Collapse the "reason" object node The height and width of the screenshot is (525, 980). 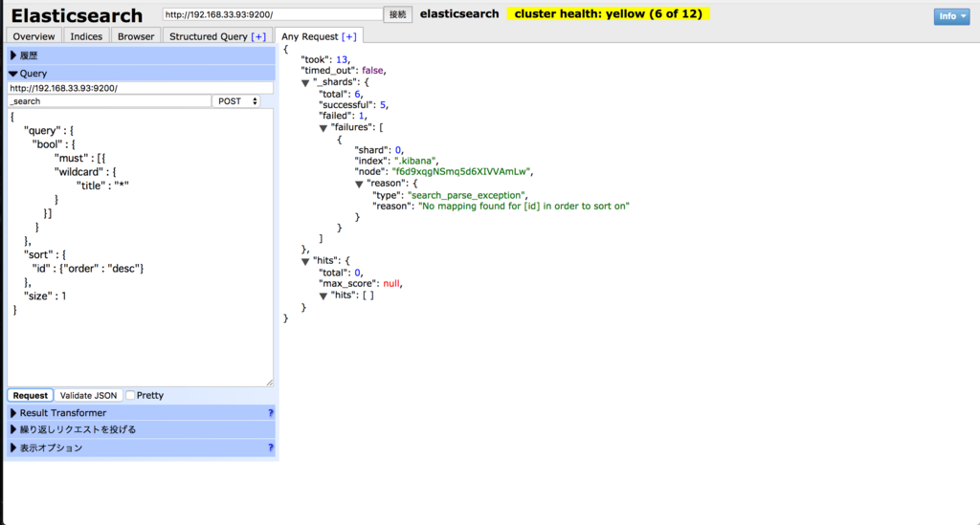click(359, 185)
